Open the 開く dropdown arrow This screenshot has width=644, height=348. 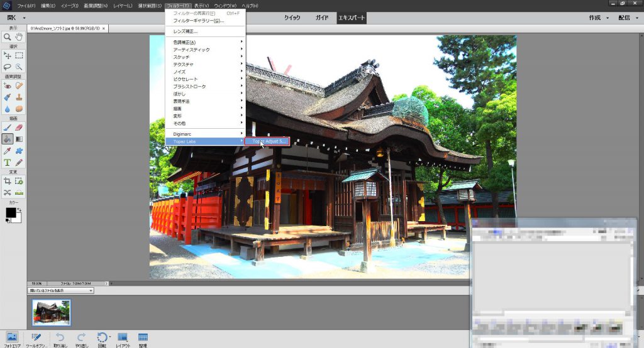[25, 18]
